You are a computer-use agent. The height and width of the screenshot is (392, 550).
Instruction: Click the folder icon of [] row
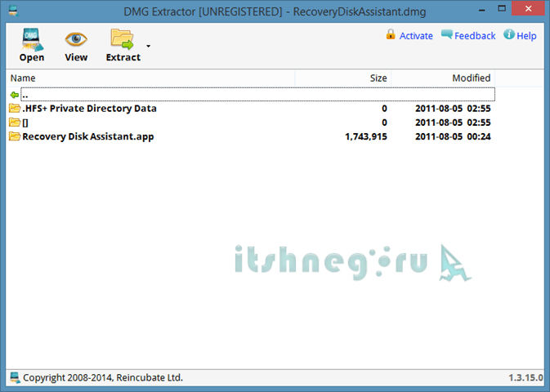point(15,122)
